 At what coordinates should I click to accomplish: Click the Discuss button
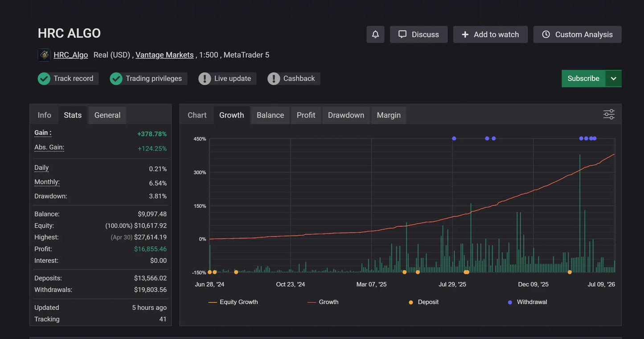pos(418,34)
